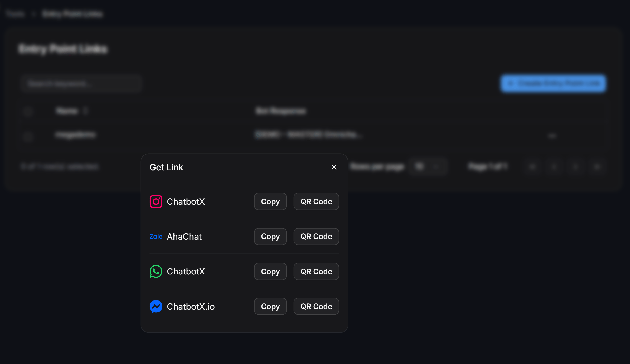
Task: Select the ChatbotX.io channel name
Action: (x=191, y=306)
